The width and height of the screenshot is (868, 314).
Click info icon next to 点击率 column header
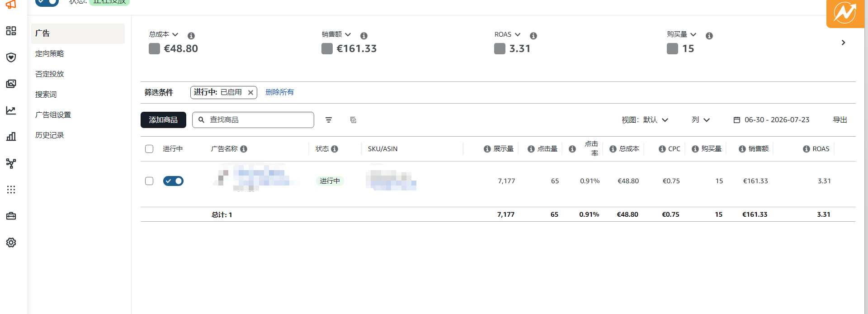point(572,149)
